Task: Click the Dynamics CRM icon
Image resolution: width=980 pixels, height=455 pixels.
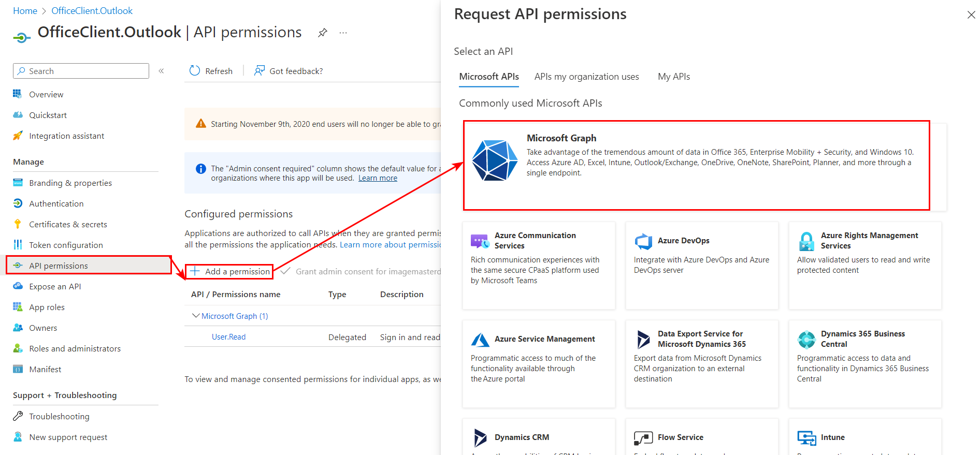Action: (480, 438)
